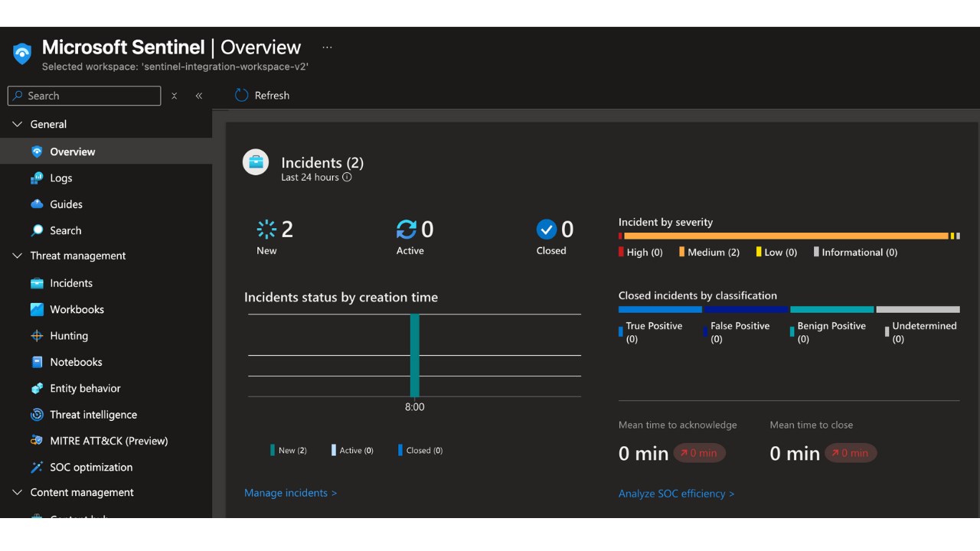Open the incidents briefcase icon
The image size is (980, 551).
pos(256,162)
